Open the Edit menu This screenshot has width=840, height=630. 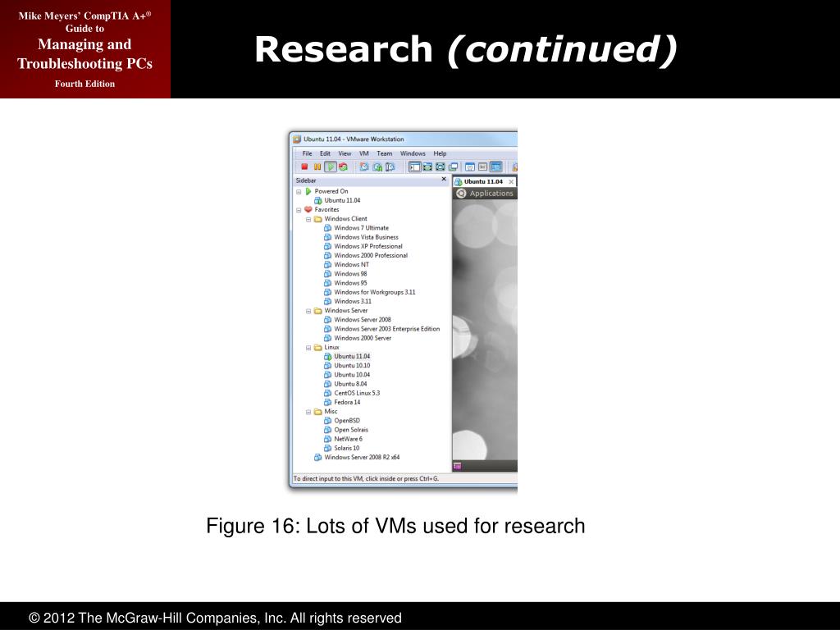point(325,153)
